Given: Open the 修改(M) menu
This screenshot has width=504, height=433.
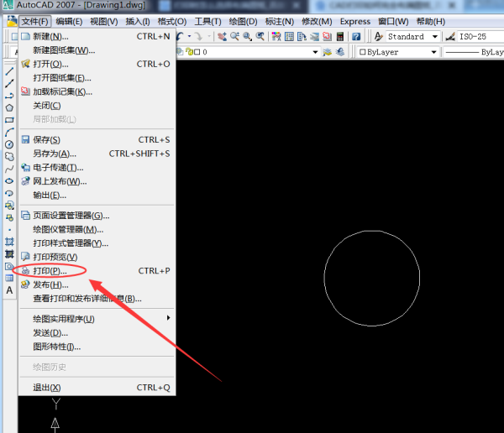Looking at the screenshot, I should click(x=317, y=22).
